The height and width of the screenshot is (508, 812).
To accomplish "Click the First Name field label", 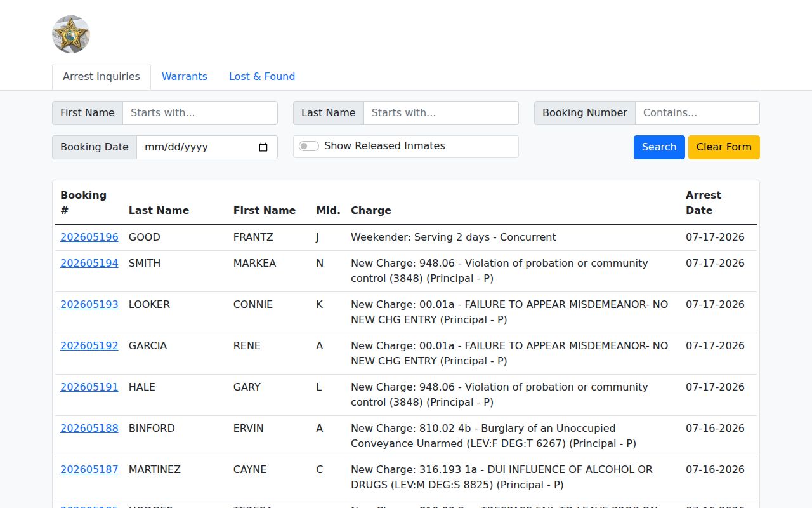I will pyautogui.click(x=88, y=113).
